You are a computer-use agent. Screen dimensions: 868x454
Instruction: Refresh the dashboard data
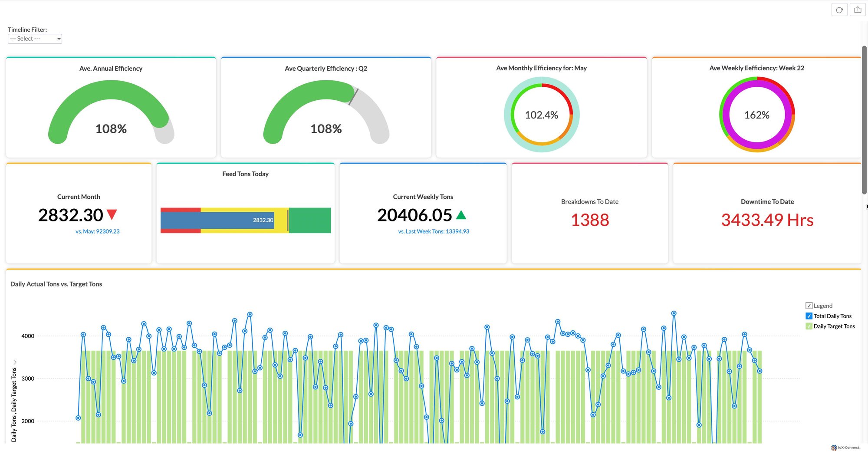click(839, 9)
